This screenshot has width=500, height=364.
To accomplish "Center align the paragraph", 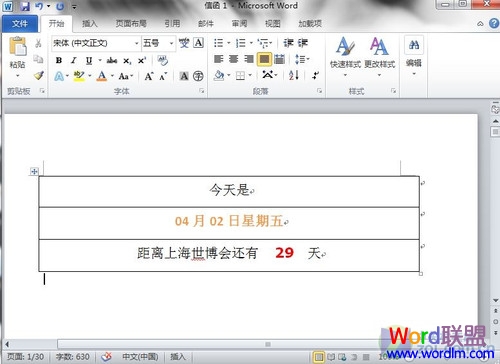I will (233, 59).
